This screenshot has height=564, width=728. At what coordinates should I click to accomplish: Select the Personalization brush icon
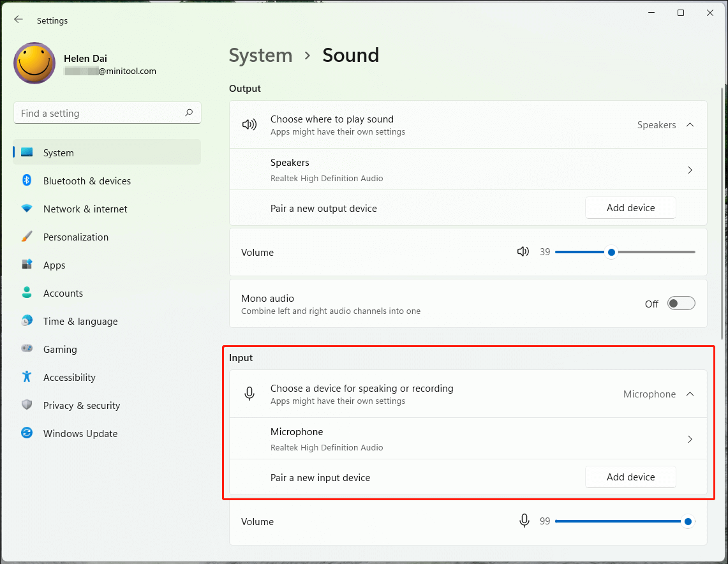click(x=27, y=237)
